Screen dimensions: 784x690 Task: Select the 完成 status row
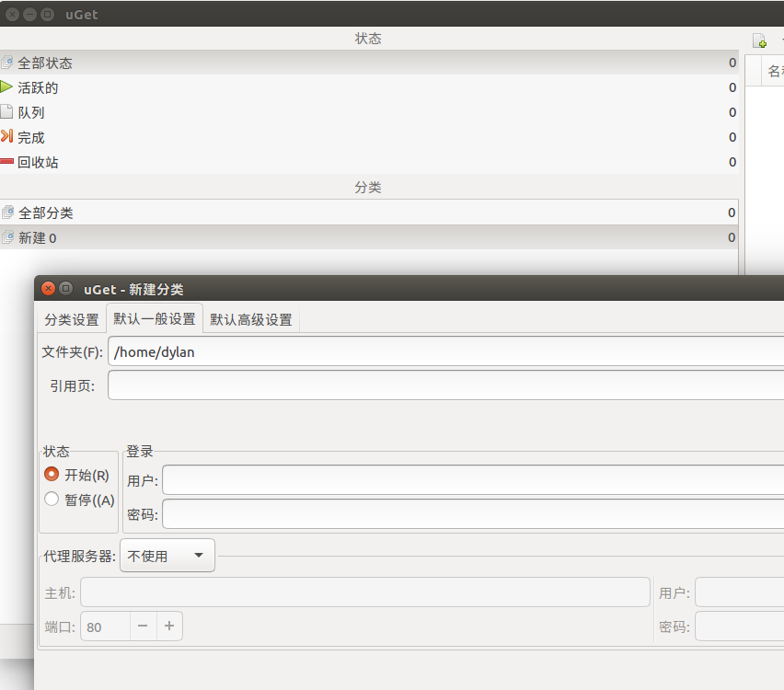[369, 137]
